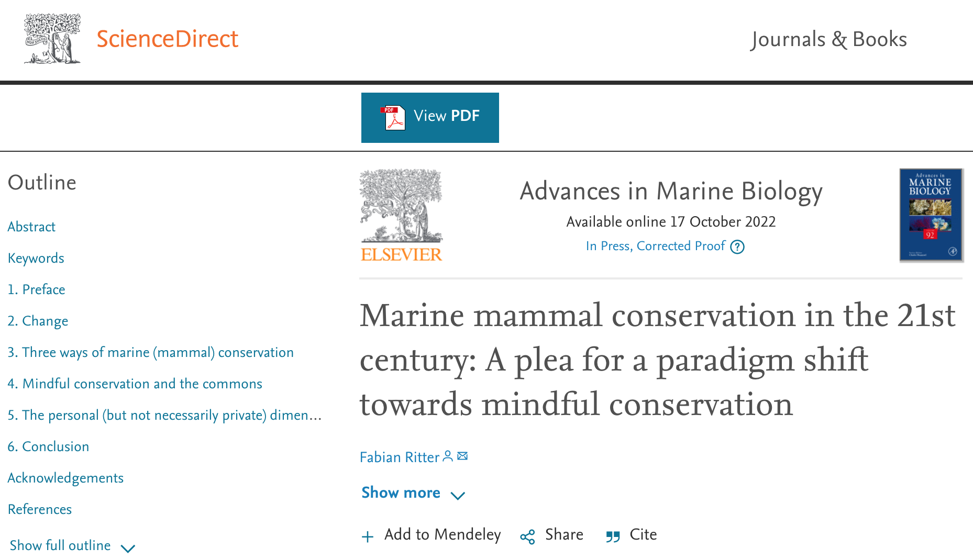This screenshot has height=560, width=973.
Task: Click the PDF icon in View PDF button
Action: (393, 117)
